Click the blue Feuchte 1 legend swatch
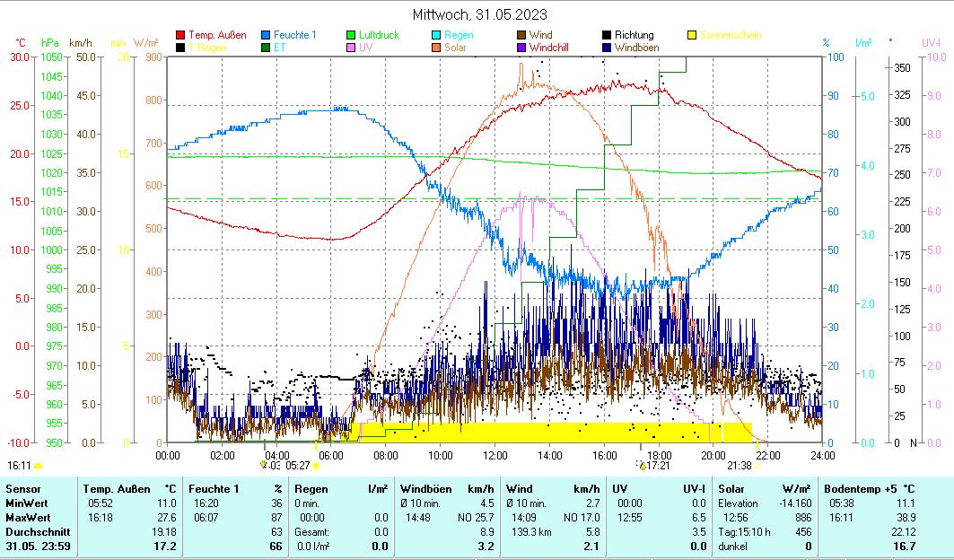 coord(266,35)
